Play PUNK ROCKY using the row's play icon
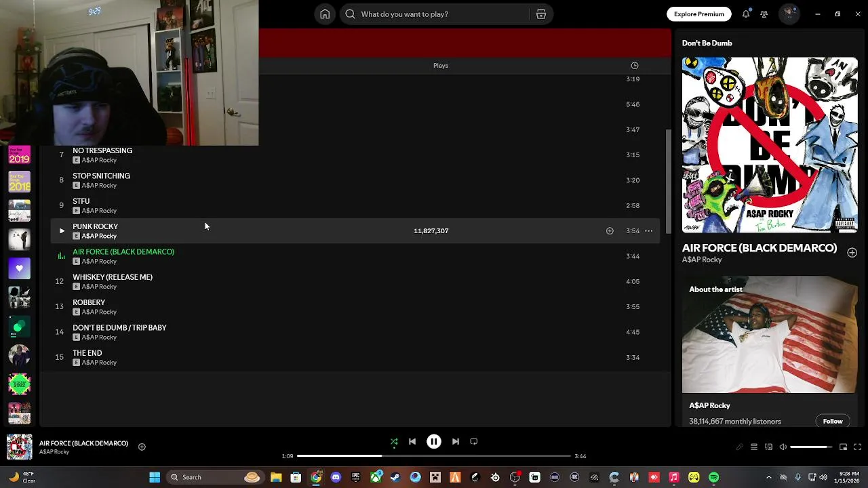Image resolution: width=868 pixels, height=488 pixels. click(x=62, y=231)
